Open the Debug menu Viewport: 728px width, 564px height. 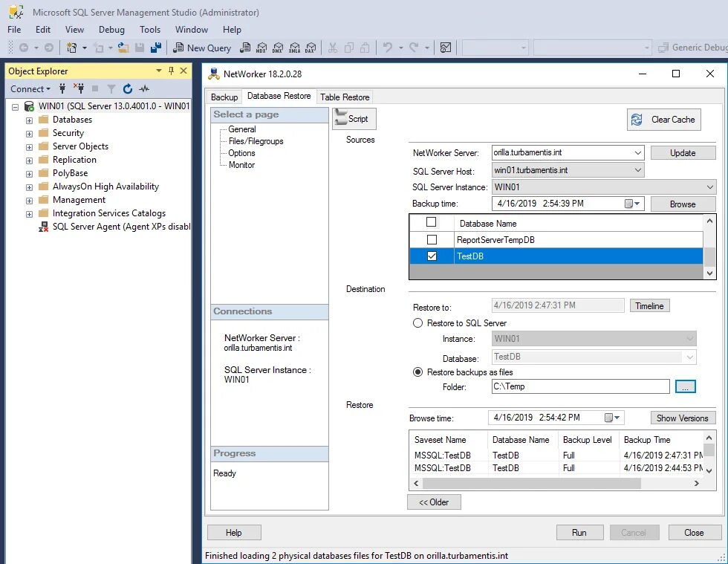tap(111, 29)
